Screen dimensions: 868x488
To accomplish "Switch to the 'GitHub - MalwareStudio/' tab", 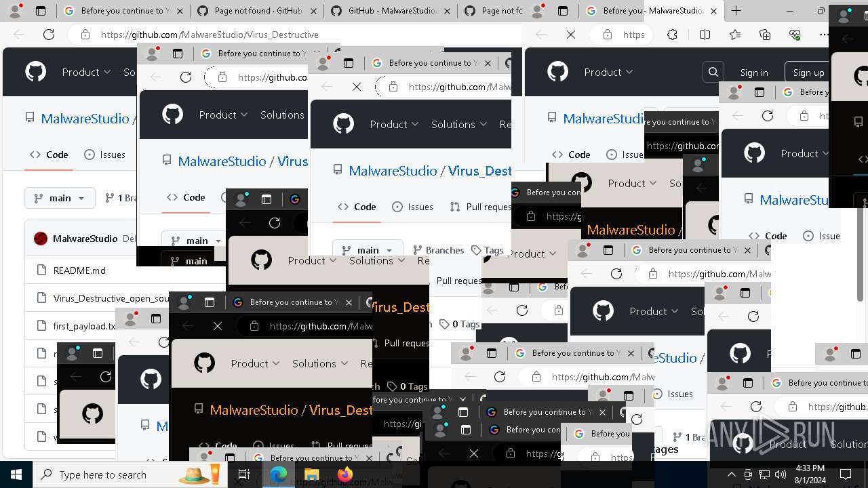I will coord(391,11).
